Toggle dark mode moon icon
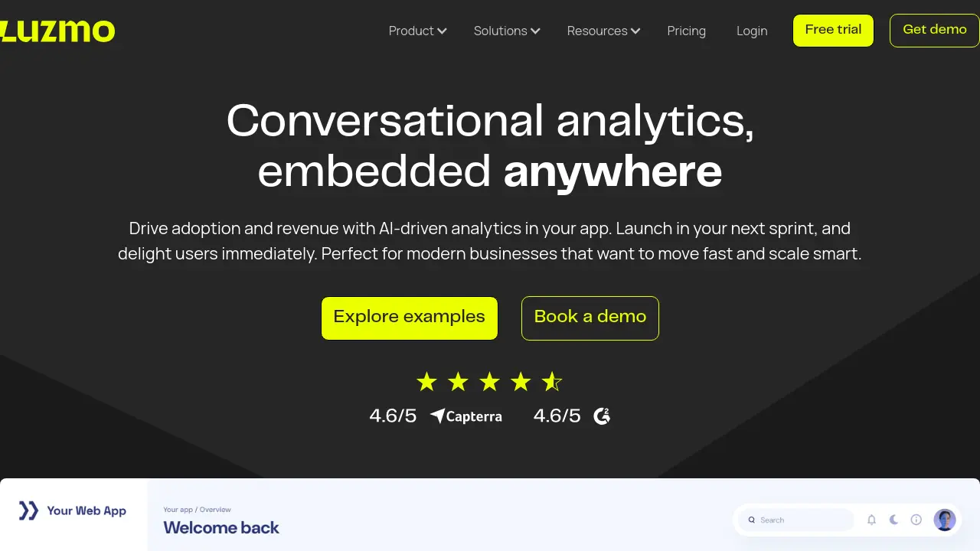Image resolution: width=980 pixels, height=551 pixels. [893, 520]
